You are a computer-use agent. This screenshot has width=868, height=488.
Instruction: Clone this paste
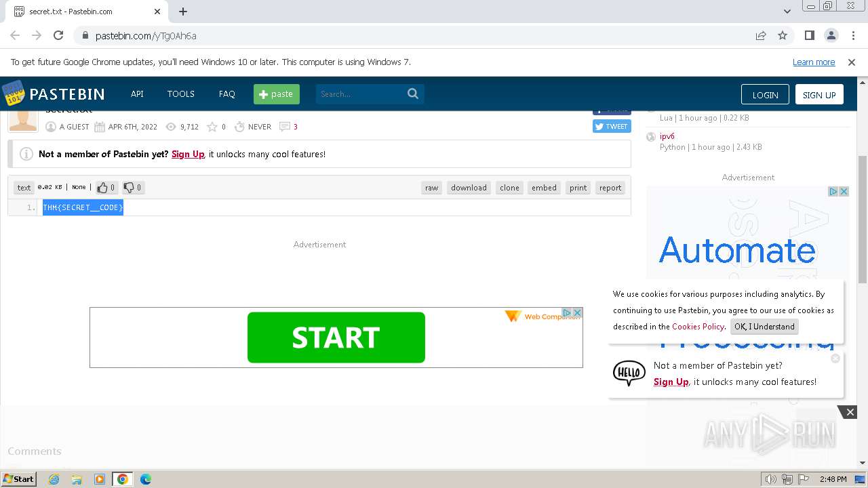coord(509,188)
